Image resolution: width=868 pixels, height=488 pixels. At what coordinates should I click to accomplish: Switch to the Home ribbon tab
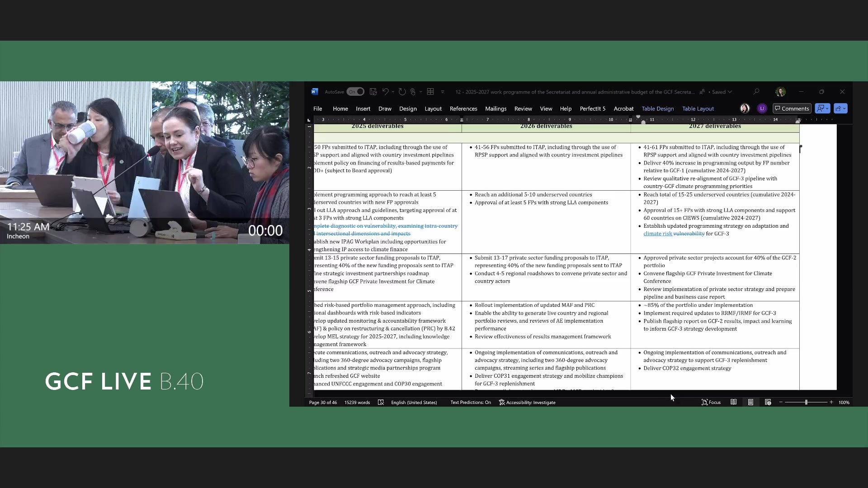pos(340,108)
